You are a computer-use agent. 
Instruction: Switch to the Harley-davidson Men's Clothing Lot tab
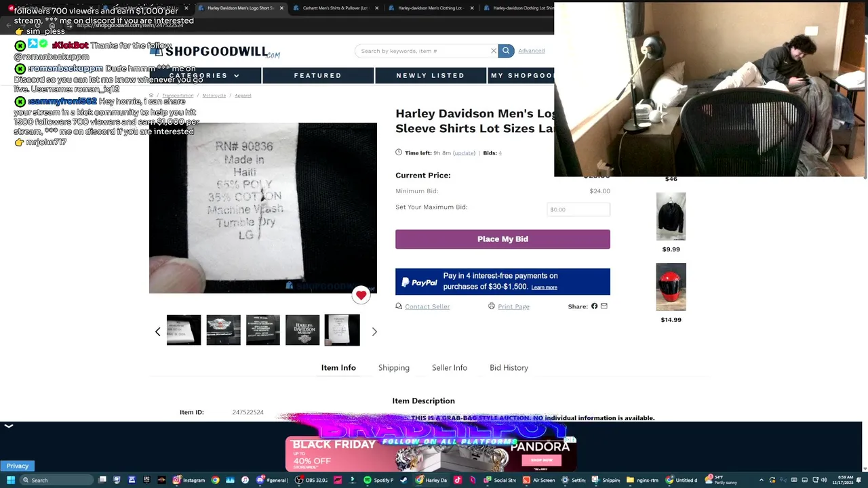coord(430,8)
